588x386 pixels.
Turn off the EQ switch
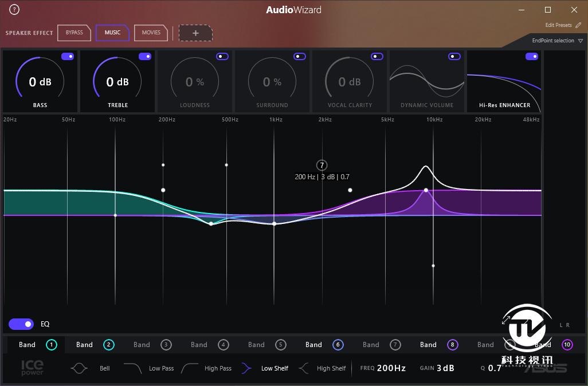[21, 324]
